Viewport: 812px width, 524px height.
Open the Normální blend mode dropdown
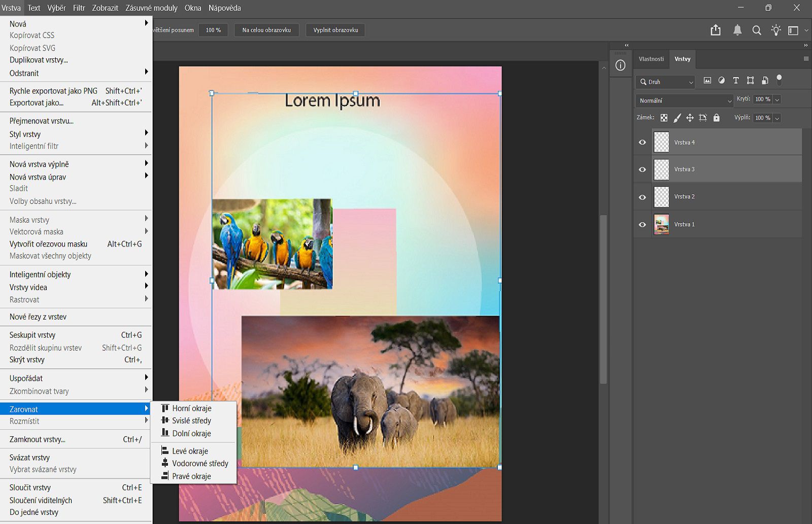pyautogui.click(x=684, y=100)
